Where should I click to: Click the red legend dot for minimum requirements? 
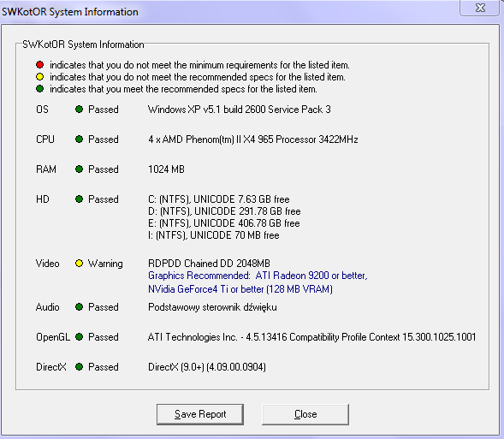click(x=40, y=65)
